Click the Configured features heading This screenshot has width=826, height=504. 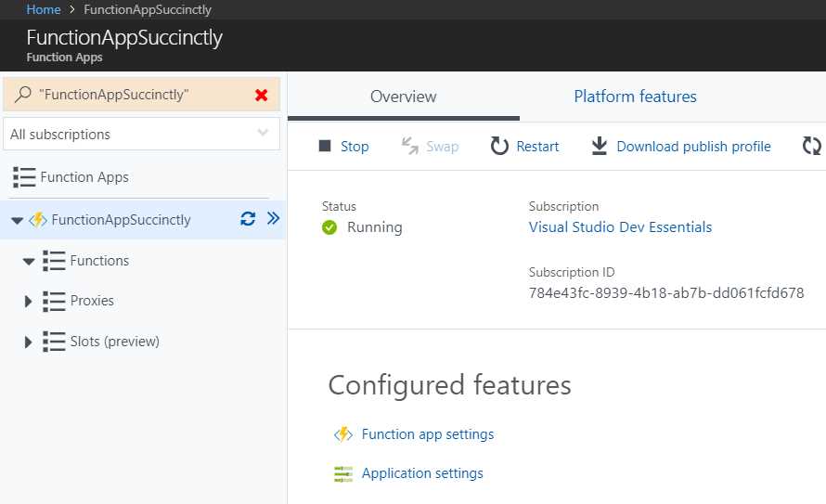[x=450, y=385]
